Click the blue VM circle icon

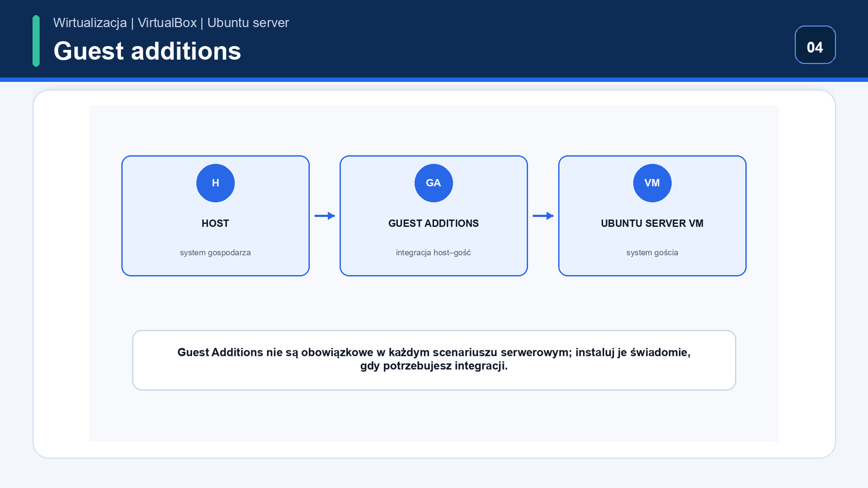(x=652, y=183)
